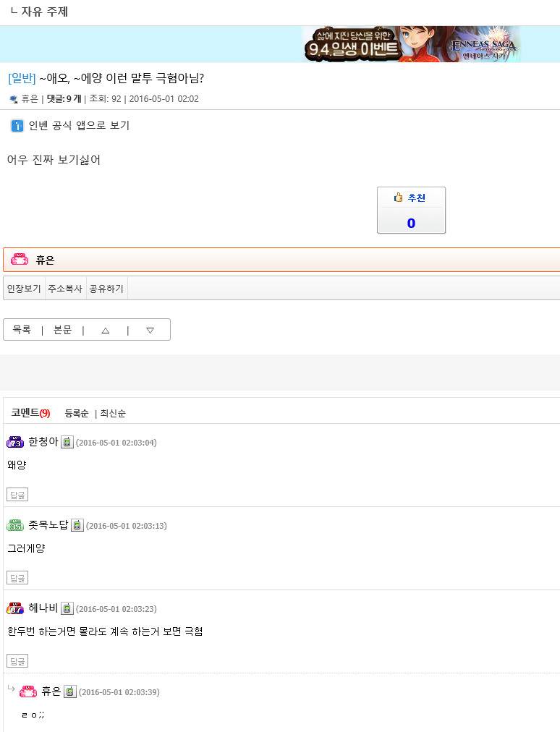
Task: Switch comment sorting to 등록순
Action: click(x=77, y=413)
